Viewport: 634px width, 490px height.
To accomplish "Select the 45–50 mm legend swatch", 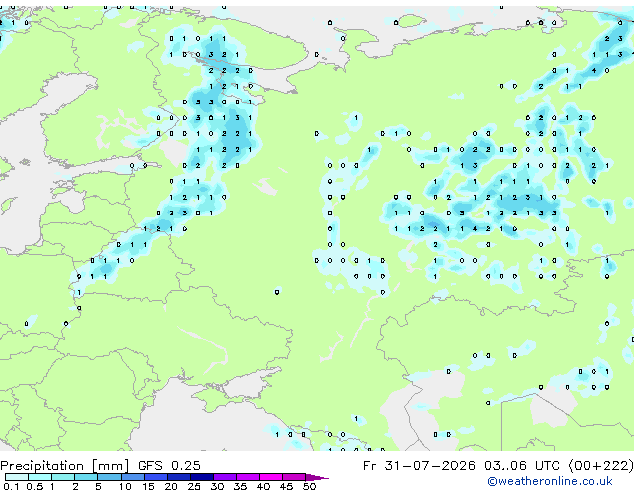I will pos(293,477).
